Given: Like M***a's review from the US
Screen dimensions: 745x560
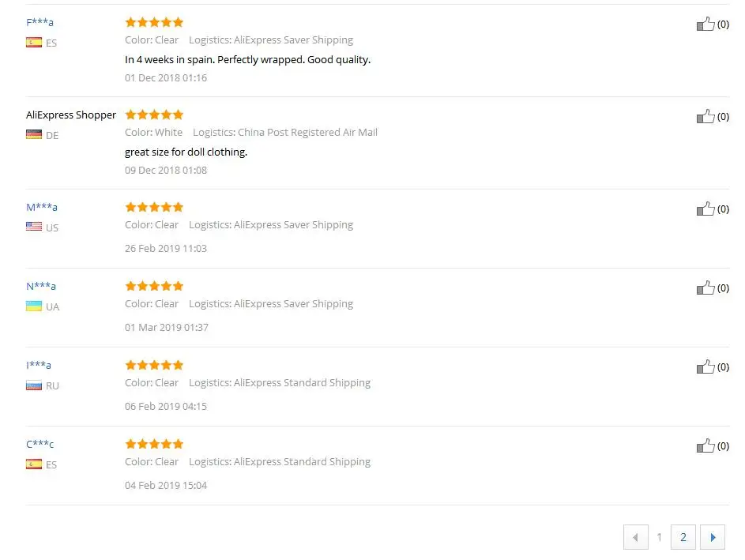Looking at the screenshot, I should point(705,209).
